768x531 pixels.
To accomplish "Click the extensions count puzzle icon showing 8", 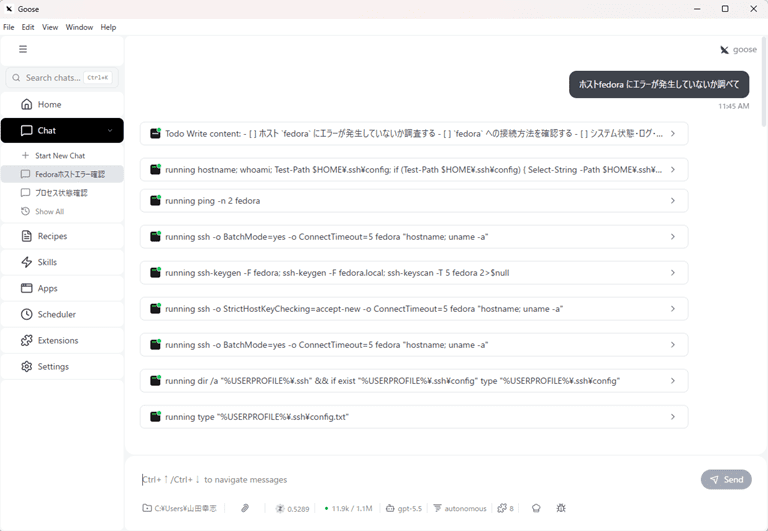I will (x=505, y=508).
